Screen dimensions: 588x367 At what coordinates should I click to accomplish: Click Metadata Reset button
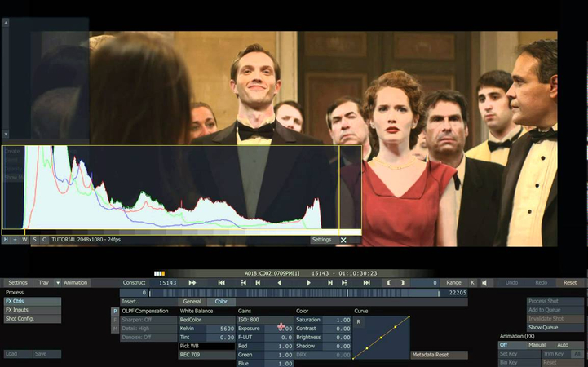click(440, 355)
